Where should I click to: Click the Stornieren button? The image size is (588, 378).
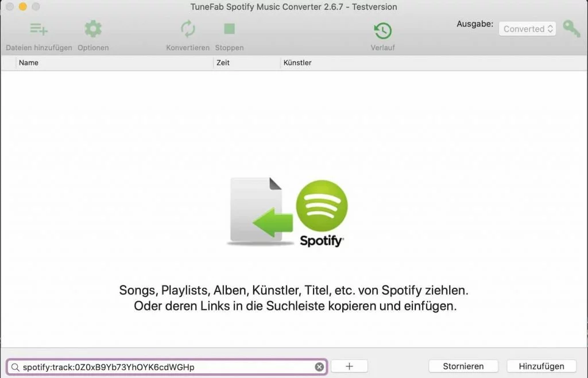coord(463,366)
